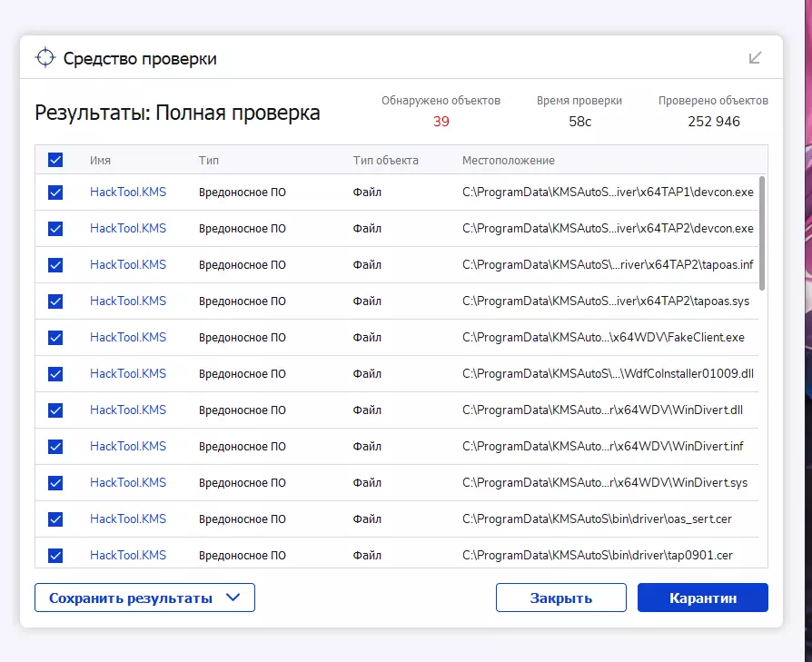Uncheck the devcon.exe x64TAP1 row checkbox
Viewport: 812px width, 662px height.
point(55,193)
